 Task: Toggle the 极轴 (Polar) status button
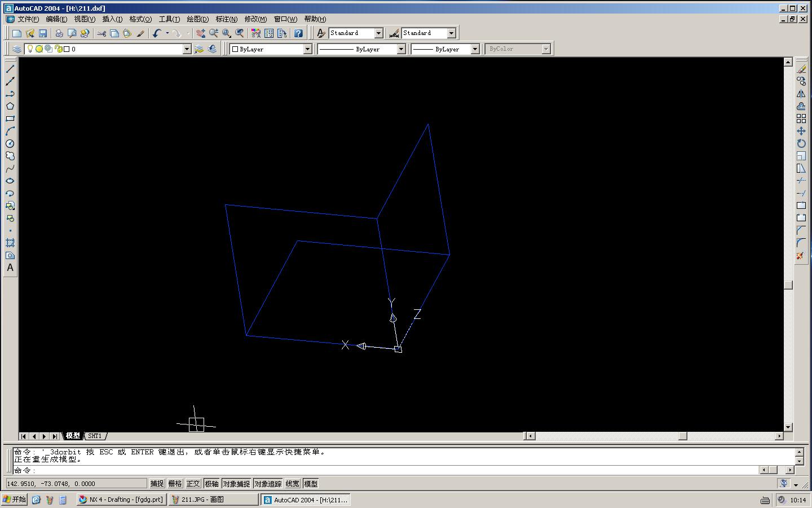coord(211,484)
